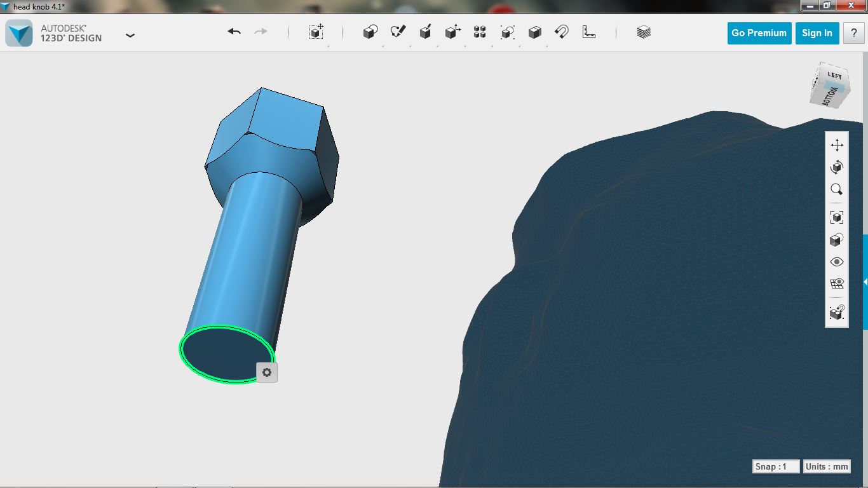Viewport: 868px width, 488px height.
Task: Undo the last action
Action: coord(234,32)
